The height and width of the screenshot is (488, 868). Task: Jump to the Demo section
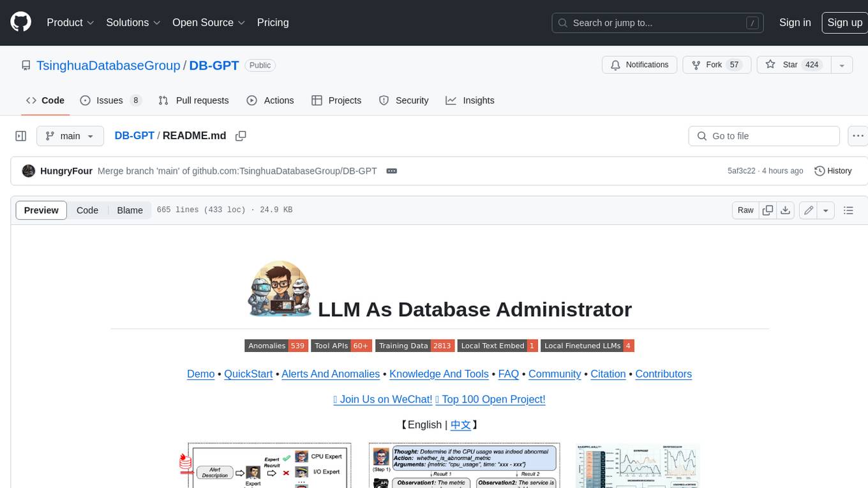(200, 374)
